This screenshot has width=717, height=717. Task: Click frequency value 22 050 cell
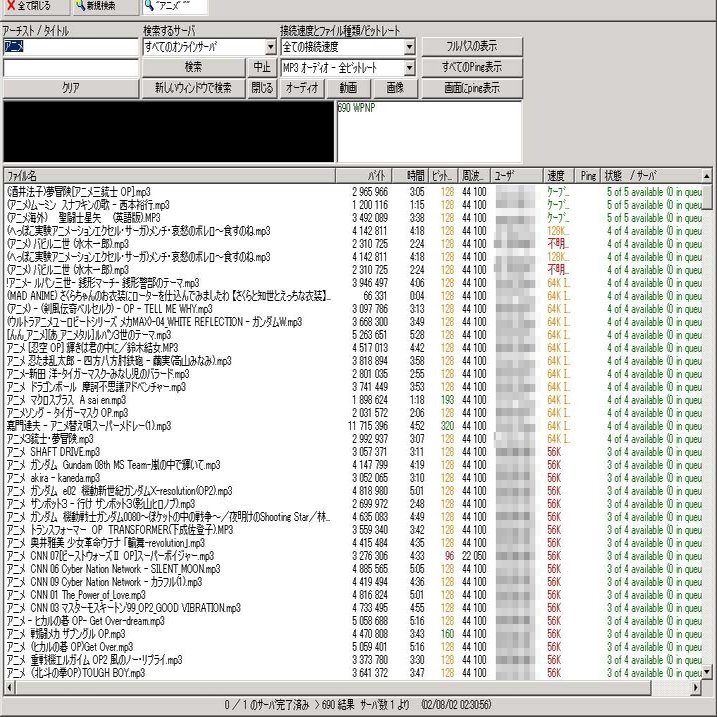point(474,556)
